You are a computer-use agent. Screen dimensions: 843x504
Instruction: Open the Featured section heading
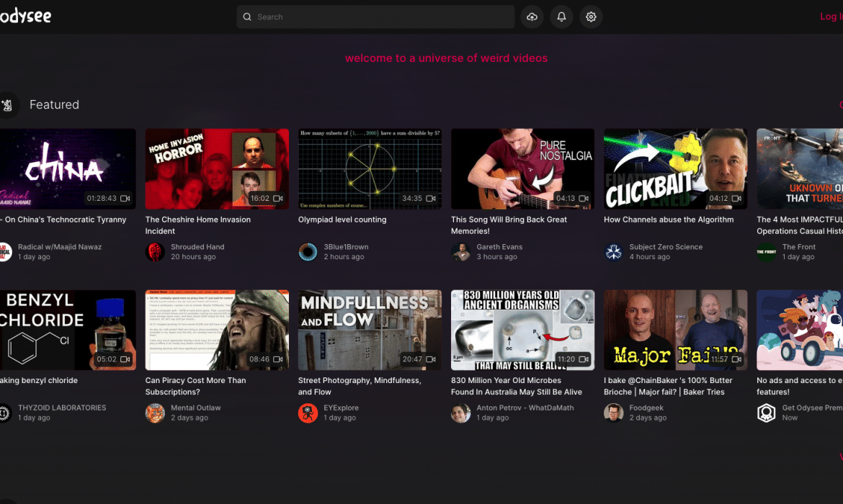54,105
